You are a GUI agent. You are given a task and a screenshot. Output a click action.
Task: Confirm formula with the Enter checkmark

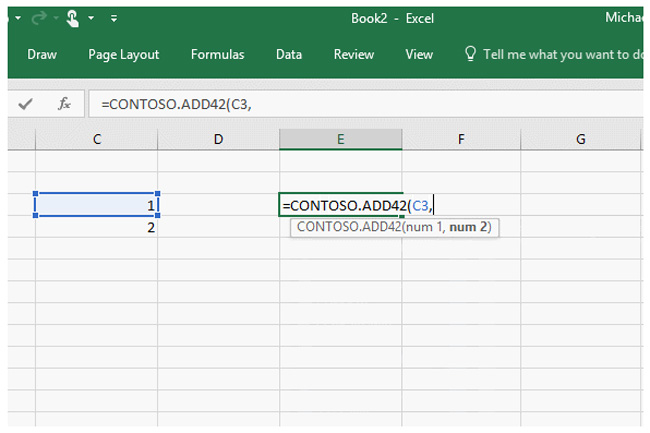25,104
